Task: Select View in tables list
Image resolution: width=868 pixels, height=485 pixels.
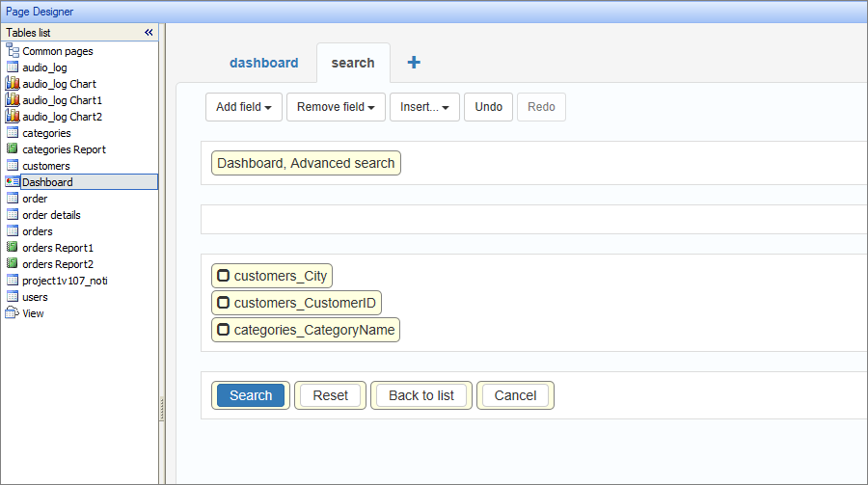Action: (x=33, y=313)
